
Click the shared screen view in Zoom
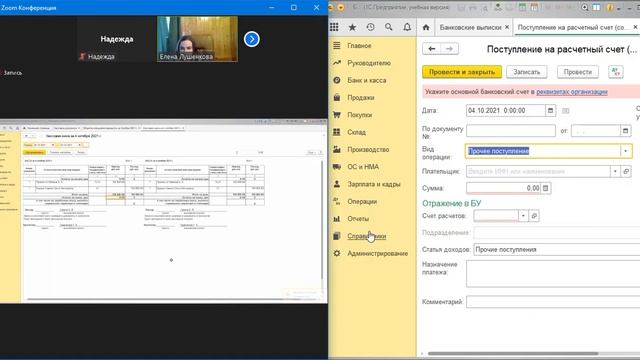163,211
